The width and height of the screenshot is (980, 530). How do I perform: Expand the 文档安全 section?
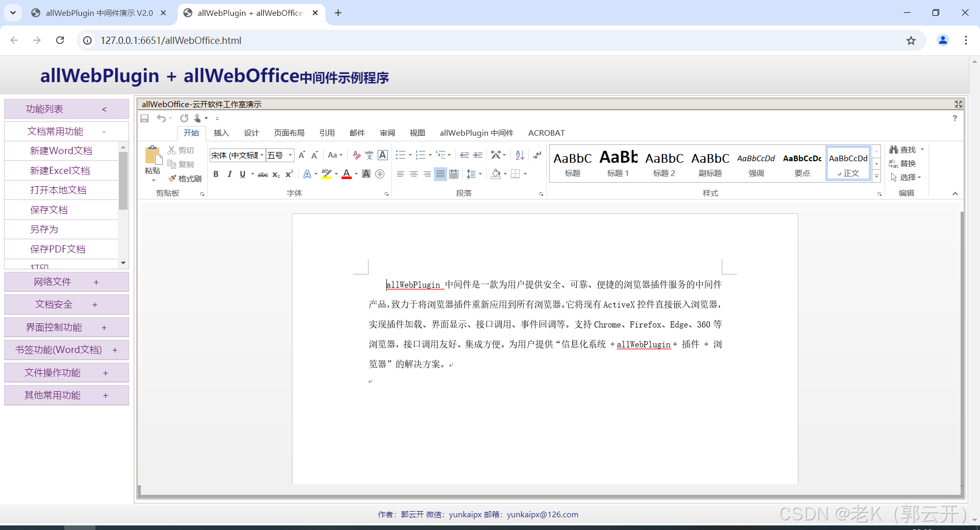(x=66, y=305)
